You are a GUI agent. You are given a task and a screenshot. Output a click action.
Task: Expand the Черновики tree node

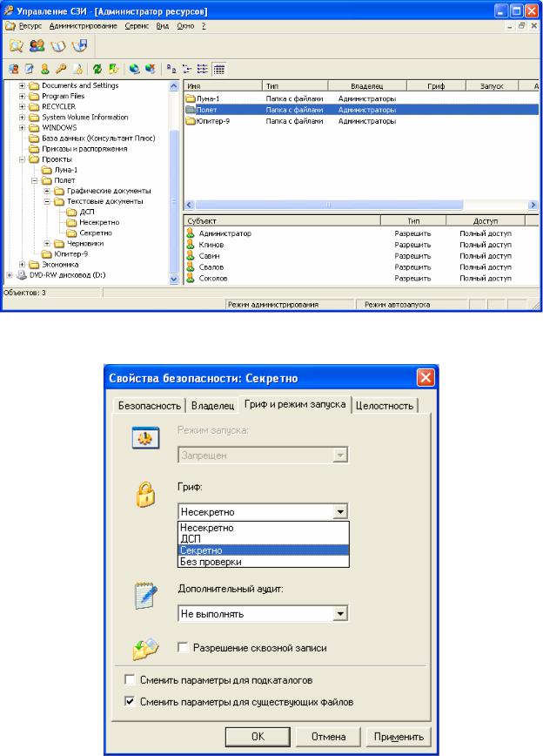(47, 244)
